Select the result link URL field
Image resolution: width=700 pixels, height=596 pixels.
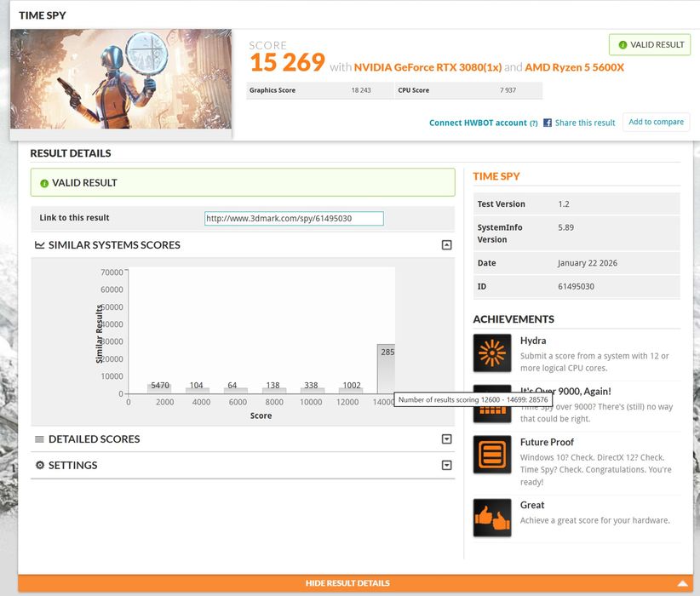[x=294, y=218]
